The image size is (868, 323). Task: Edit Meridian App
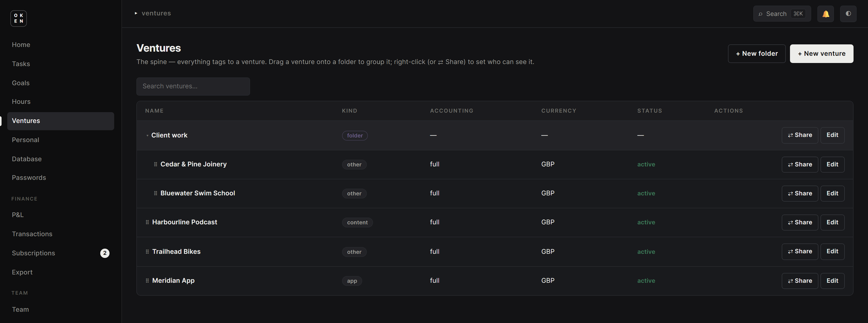click(x=832, y=281)
